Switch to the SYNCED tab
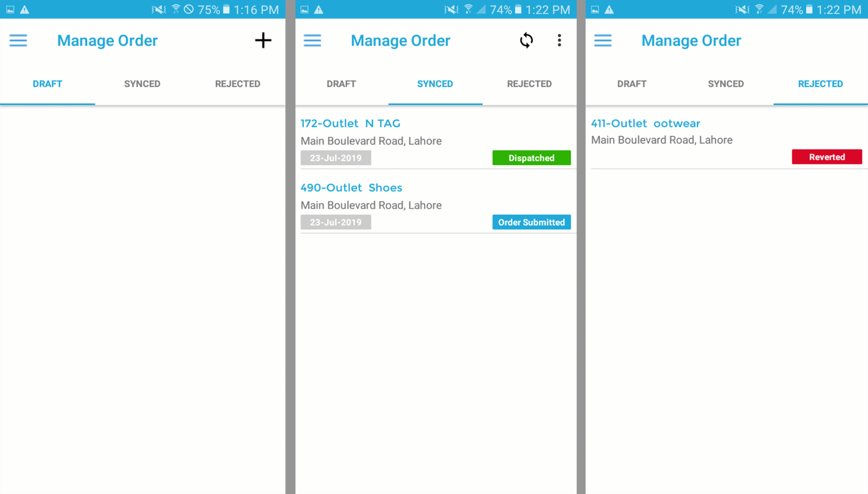Image resolution: width=868 pixels, height=494 pixels. (x=434, y=84)
